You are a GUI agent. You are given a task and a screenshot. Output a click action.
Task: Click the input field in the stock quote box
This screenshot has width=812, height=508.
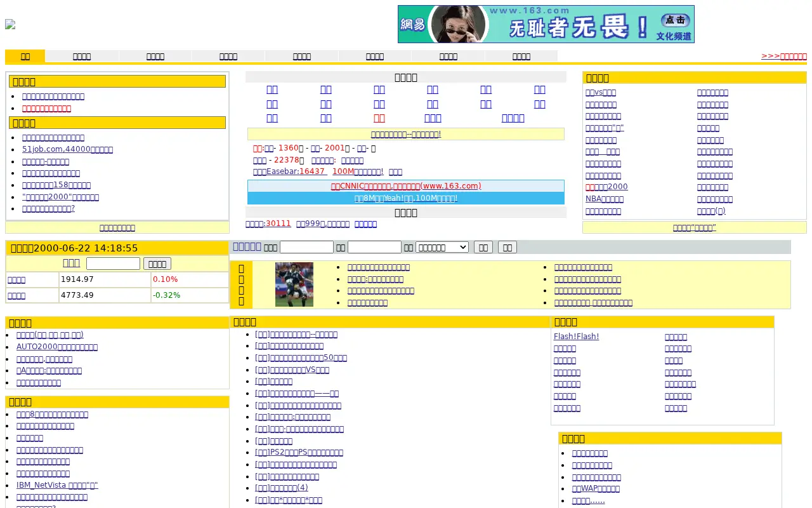coord(113,264)
